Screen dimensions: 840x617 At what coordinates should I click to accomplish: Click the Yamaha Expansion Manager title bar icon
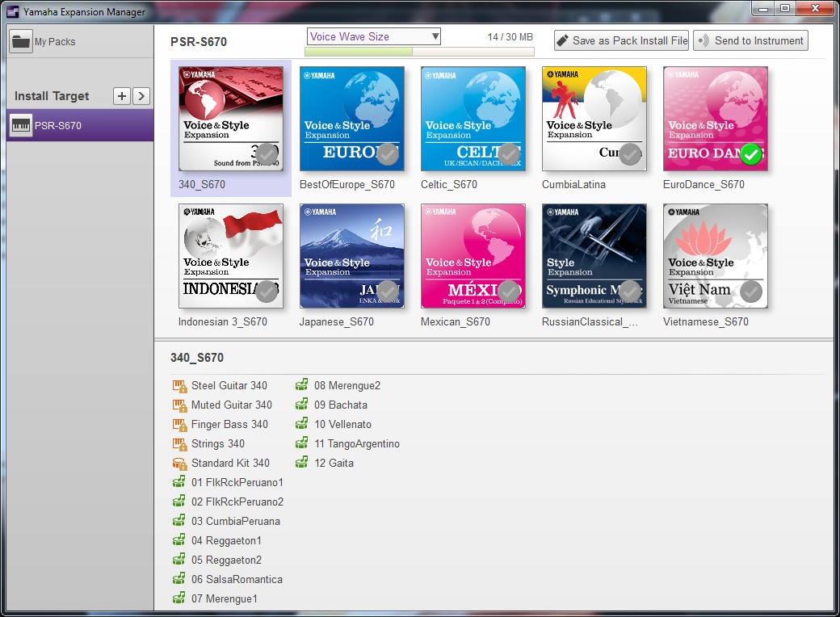pos(12,11)
